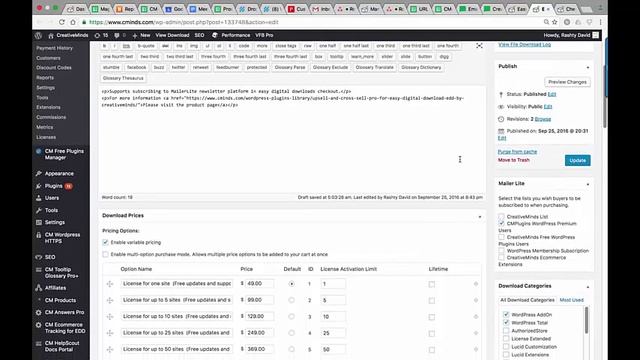Edit price field showing 49.00
Screen dimensions: 640x360
tap(260, 284)
